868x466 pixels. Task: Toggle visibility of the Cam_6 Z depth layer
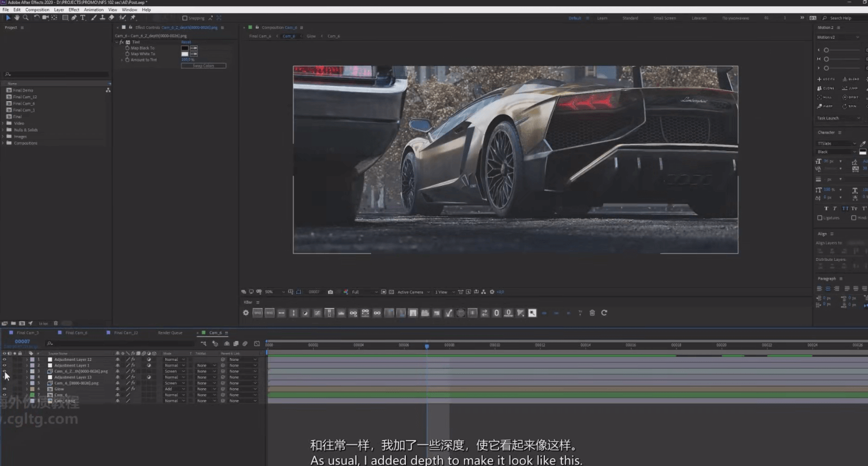[x=5, y=371]
